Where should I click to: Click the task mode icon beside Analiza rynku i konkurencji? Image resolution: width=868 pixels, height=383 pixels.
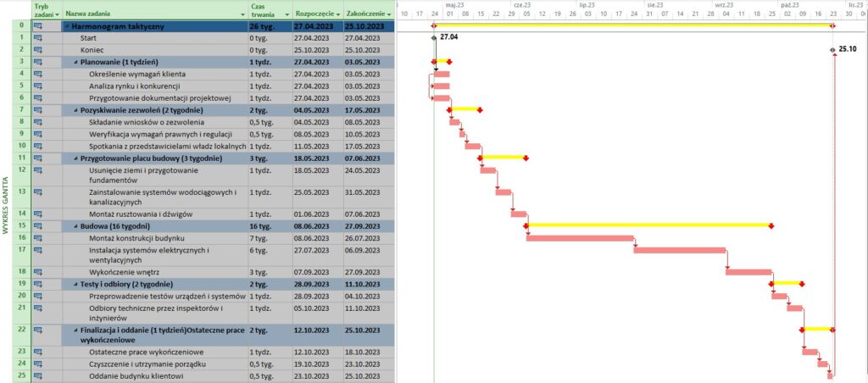tap(38, 86)
